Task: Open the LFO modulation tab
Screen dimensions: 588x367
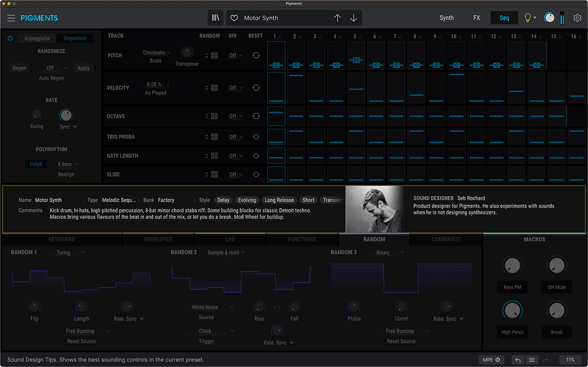Action: pos(230,239)
